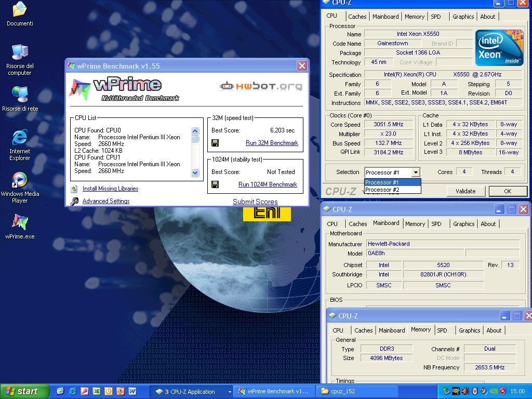Viewport: 532px width, 399px height.
Task: Open Graphics tab in top CPU-Z window
Action: [463, 17]
